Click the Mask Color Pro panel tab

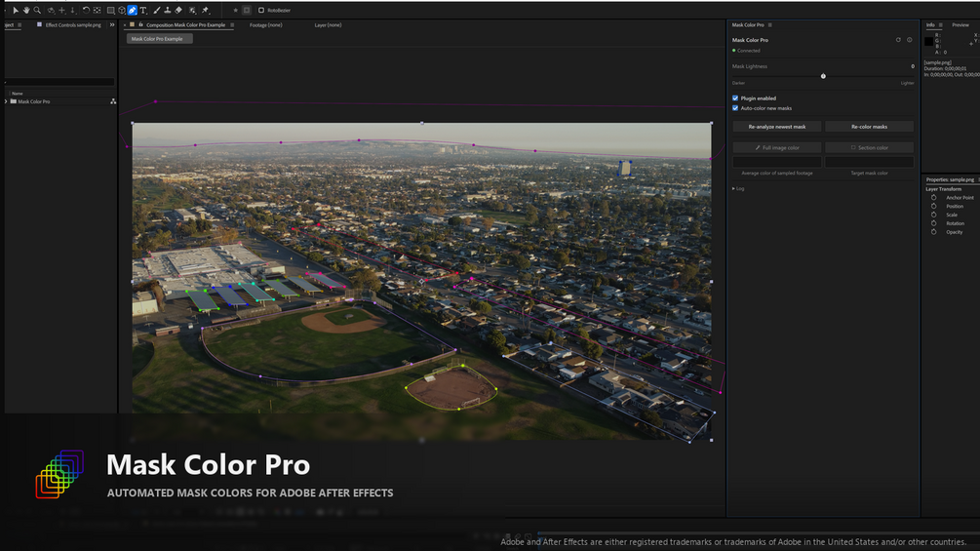click(748, 25)
